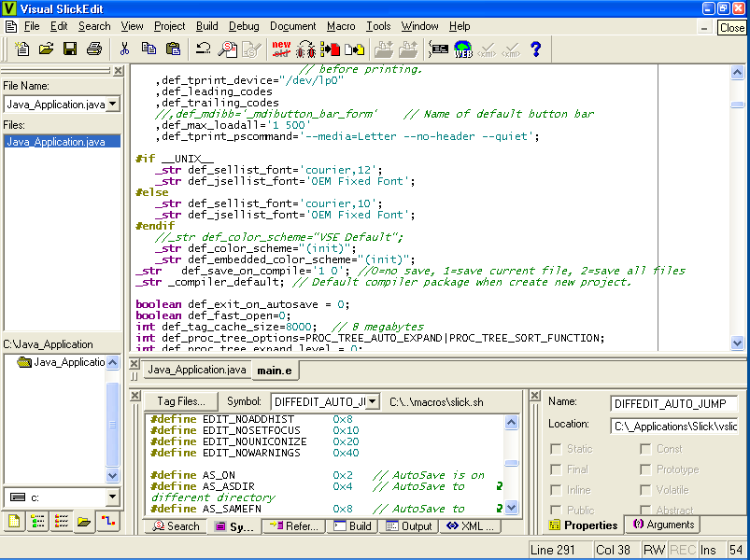Click the Tag Files... button
This screenshot has height=560, width=750.
(x=181, y=401)
